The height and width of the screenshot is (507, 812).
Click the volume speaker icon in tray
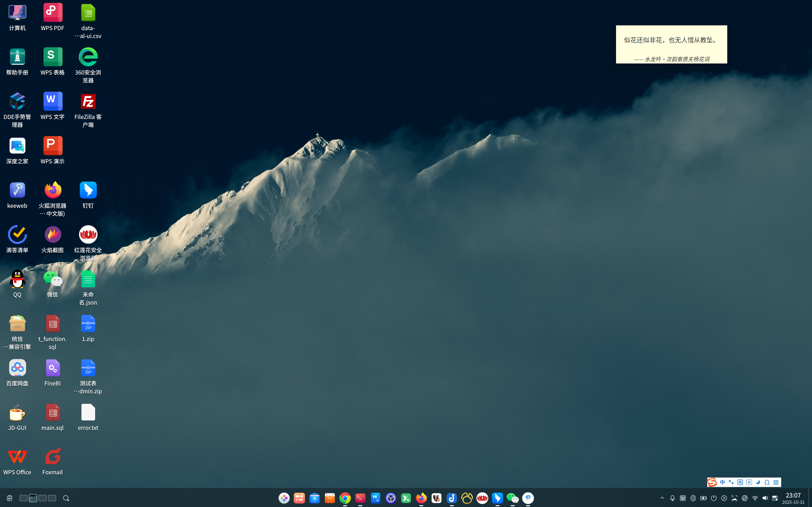(x=765, y=498)
